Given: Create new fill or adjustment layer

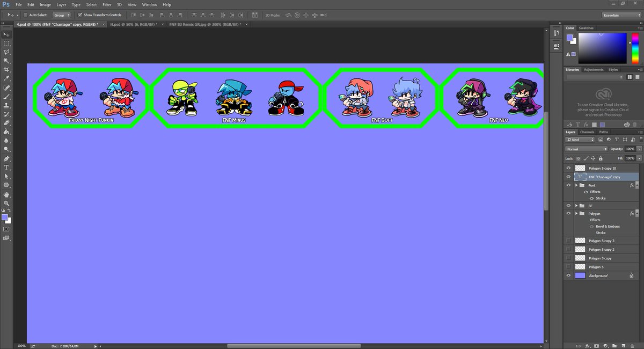Looking at the screenshot, I should tap(605, 345).
